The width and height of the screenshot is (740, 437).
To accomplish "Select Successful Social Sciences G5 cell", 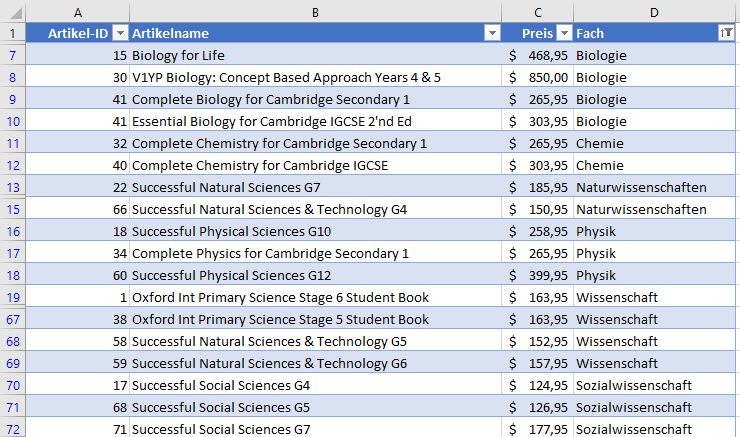I will [315, 407].
